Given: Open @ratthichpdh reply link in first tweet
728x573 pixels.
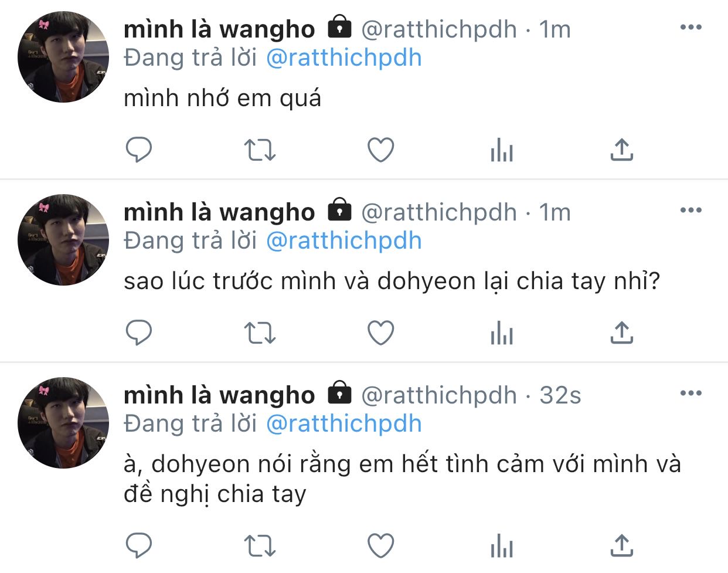Looking at the screenshot, I should (344, 58).
